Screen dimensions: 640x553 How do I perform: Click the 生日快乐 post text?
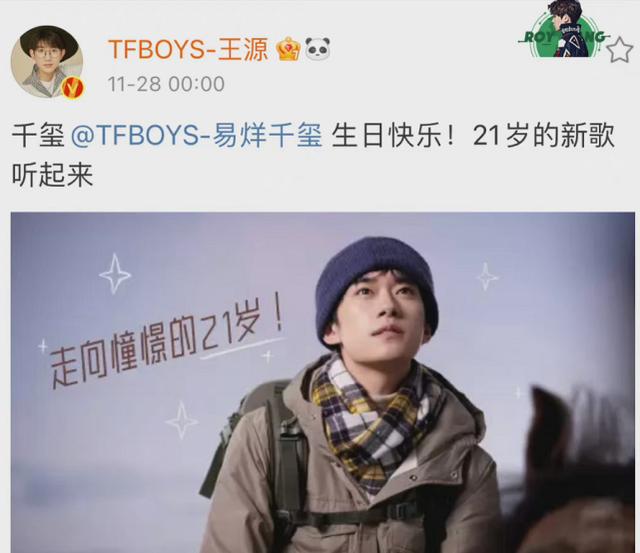pyautogui.click(x=393, y=135)
